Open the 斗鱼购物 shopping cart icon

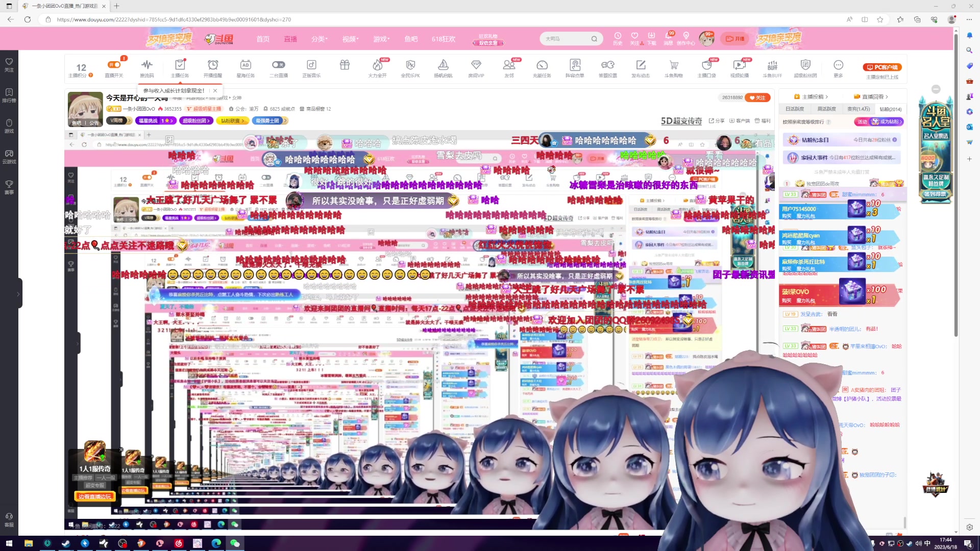(x=674, y=65)
